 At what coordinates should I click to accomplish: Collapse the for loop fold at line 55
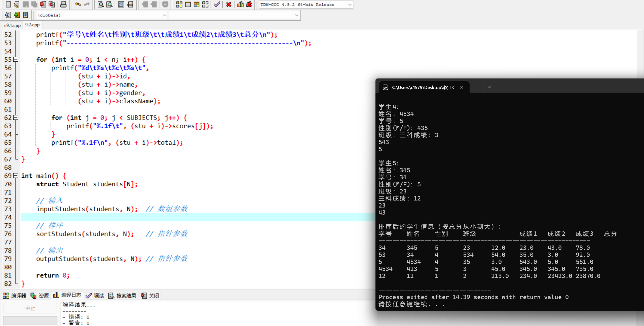16,60
